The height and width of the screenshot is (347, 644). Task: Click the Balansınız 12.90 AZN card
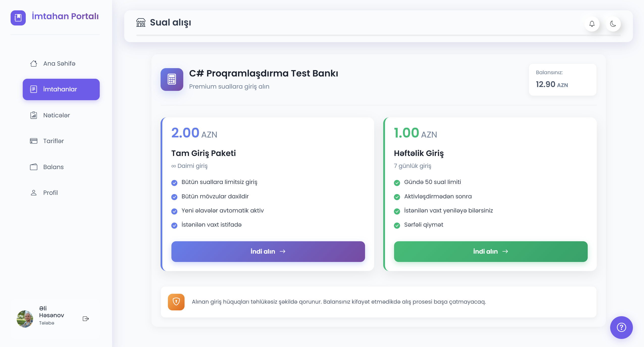[x=562, y=80]
